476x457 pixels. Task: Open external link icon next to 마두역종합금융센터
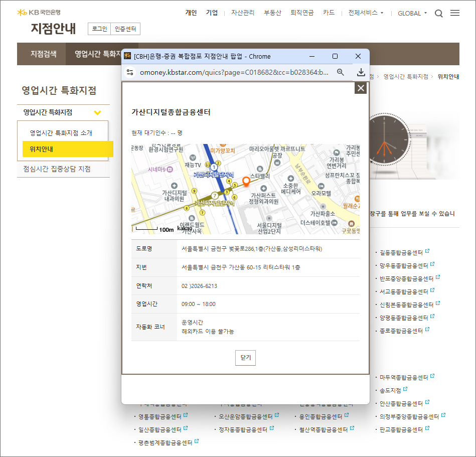click(432, 376)
